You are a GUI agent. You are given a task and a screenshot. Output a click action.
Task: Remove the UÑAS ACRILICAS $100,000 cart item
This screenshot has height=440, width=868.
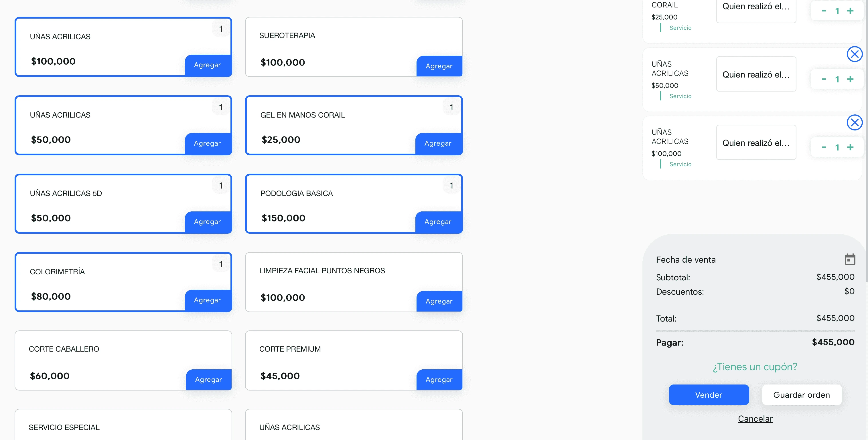[855, 122]
